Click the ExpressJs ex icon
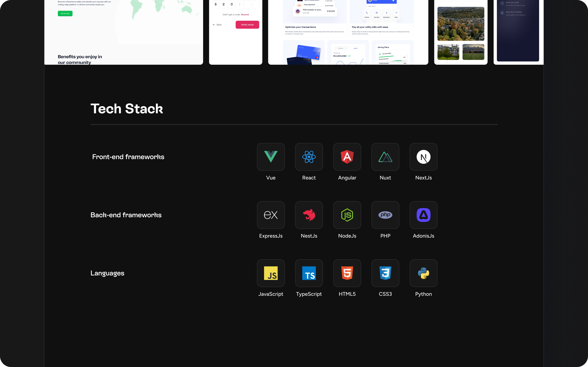Viewport: 588px width, 367px height. pos(271,215)
